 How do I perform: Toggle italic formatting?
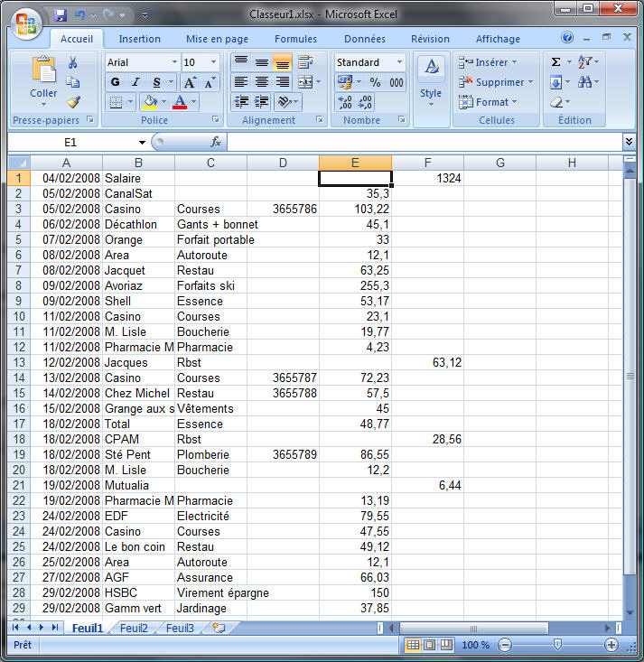pyautogui.click(x=135, y=82)
